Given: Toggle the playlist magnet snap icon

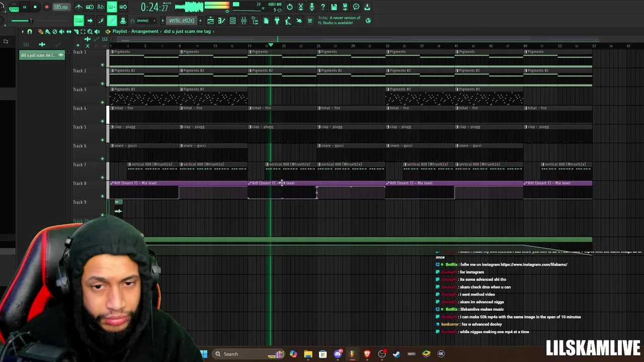Looking at the screenshot, I should 29,32.
